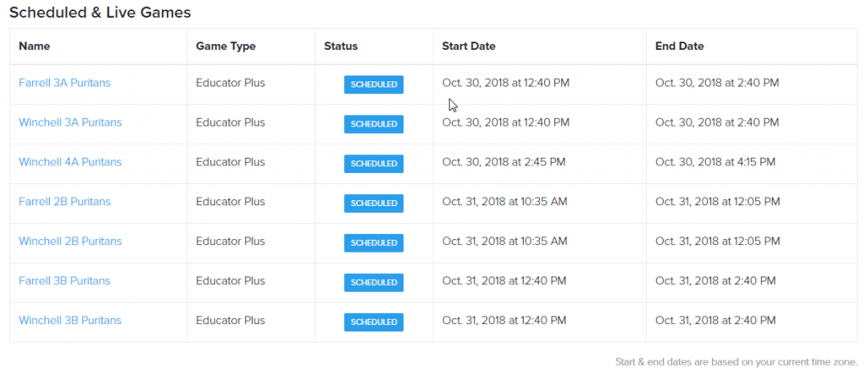Open the Winchell 3A Puritans game link
The image size is (868, 374).
pos(70,123)
